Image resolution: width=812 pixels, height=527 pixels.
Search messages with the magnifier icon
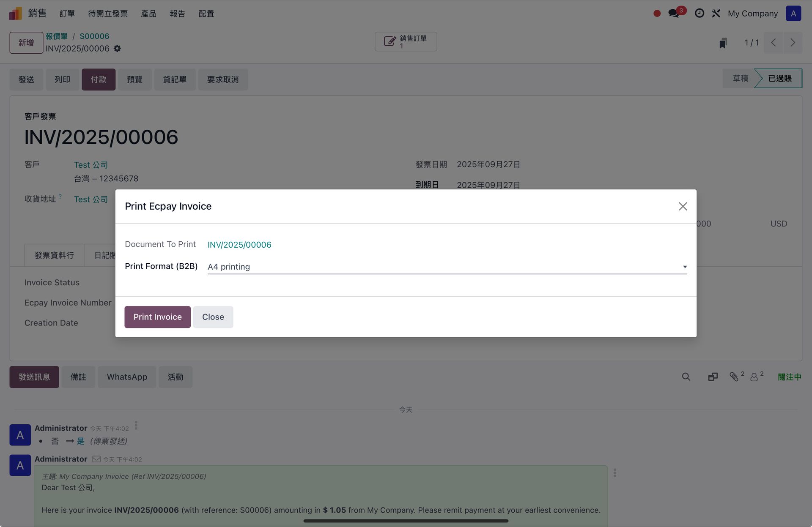(x=686, y=377)
